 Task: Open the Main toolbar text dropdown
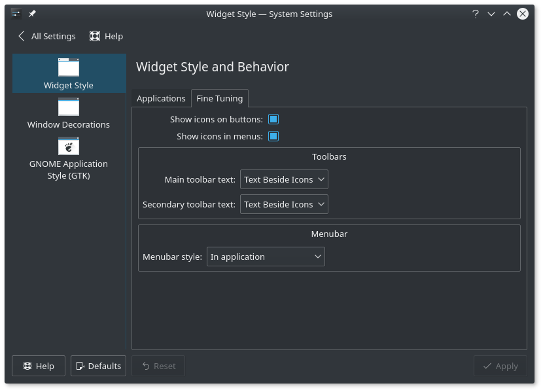tap(284, 179)
